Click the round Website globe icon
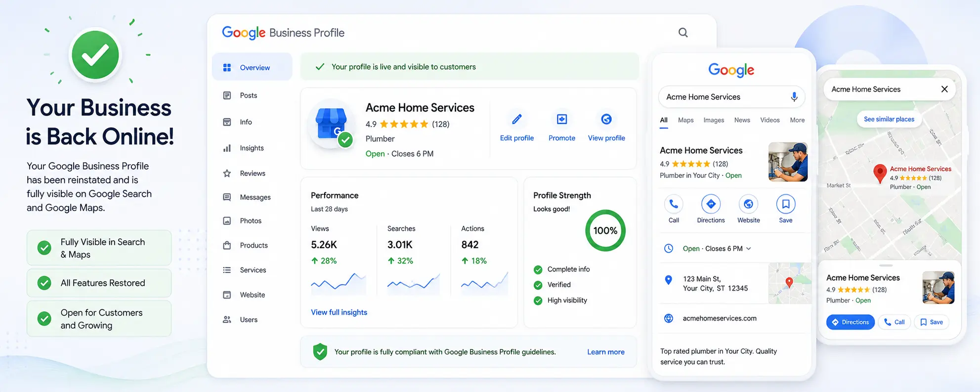This screenshot has height=392, width=980. 748,204
